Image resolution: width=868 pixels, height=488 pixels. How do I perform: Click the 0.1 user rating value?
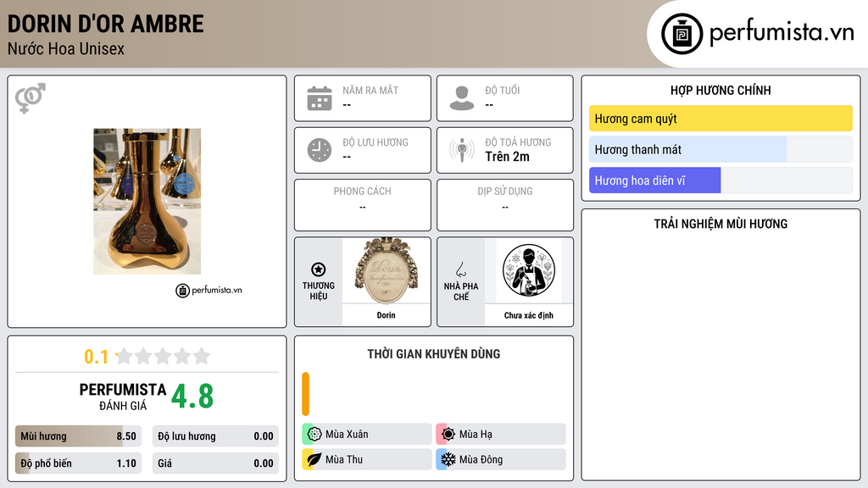pyautogui.click(x=97, y=357)
